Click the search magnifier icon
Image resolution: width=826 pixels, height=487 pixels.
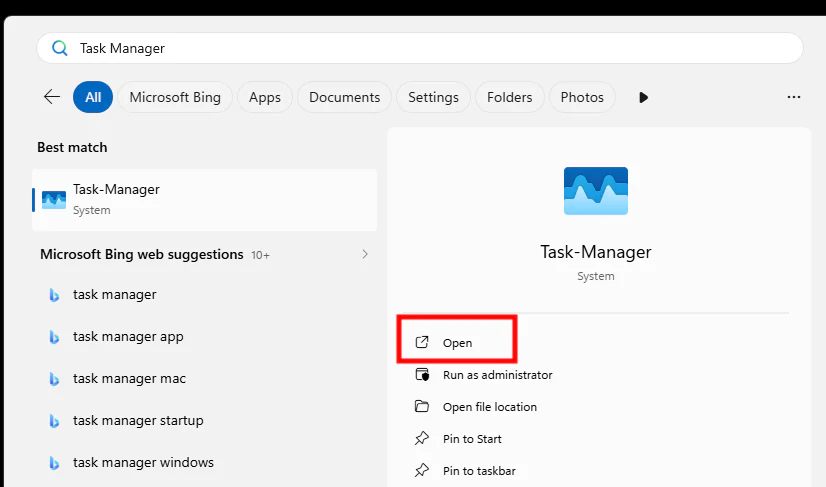pos(60,48)
